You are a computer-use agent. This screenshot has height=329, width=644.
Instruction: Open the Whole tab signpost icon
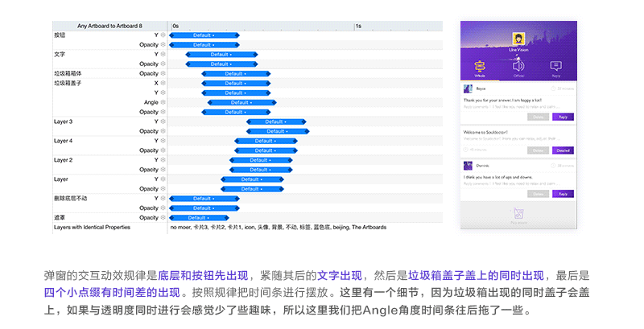coord(481,66)
